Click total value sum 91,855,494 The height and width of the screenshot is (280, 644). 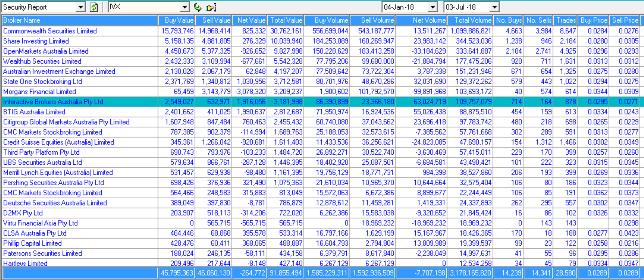click(286, 273)
